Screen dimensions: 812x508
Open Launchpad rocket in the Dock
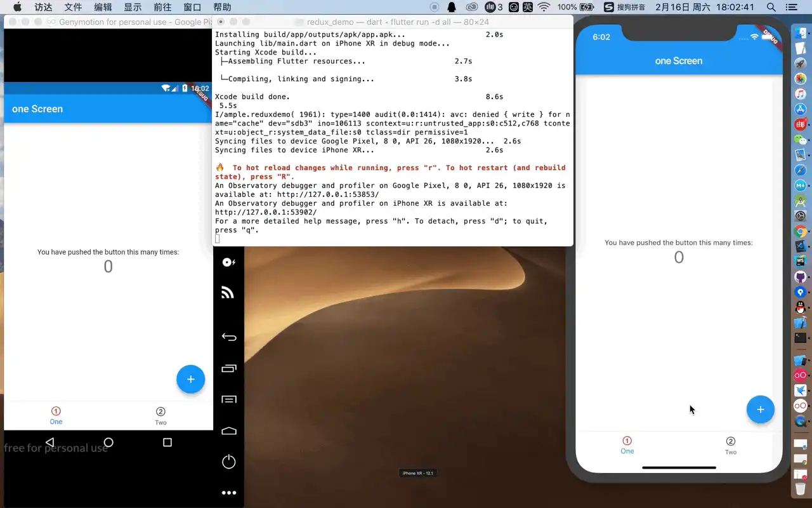[x=801, y=64]
